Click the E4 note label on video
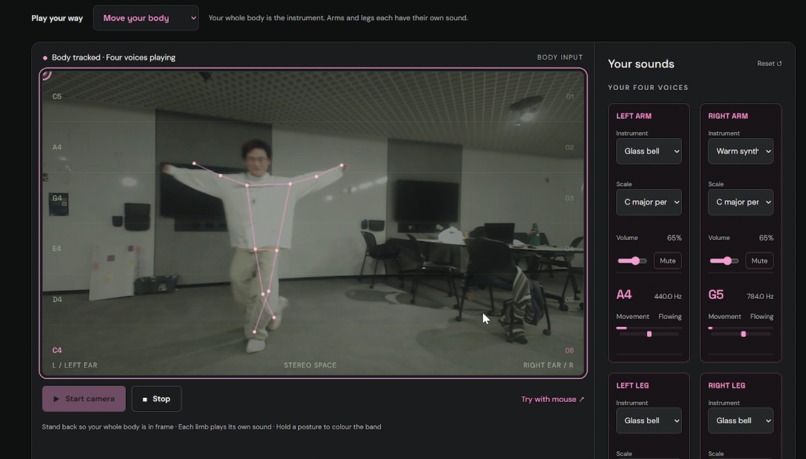 57,248
